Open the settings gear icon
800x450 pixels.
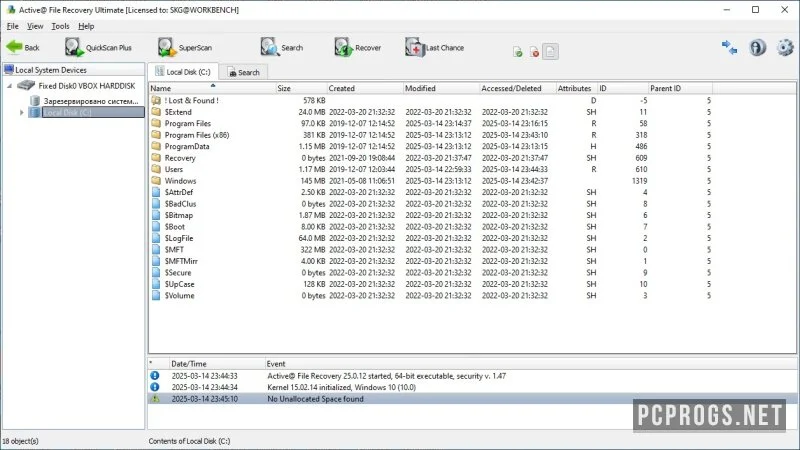coord(785,47)
